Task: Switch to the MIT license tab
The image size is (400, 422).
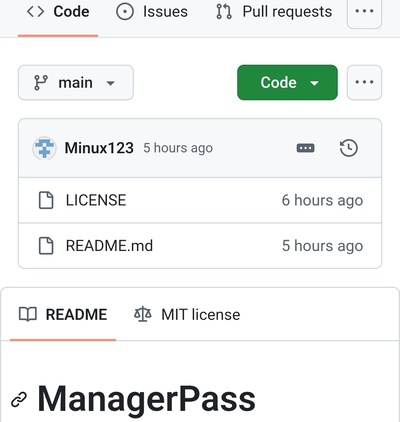Action: (x=187, y=315)
